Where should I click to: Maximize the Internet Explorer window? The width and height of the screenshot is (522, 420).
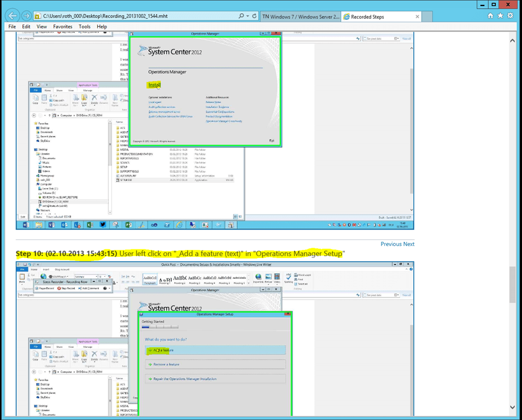pos(494,5)
